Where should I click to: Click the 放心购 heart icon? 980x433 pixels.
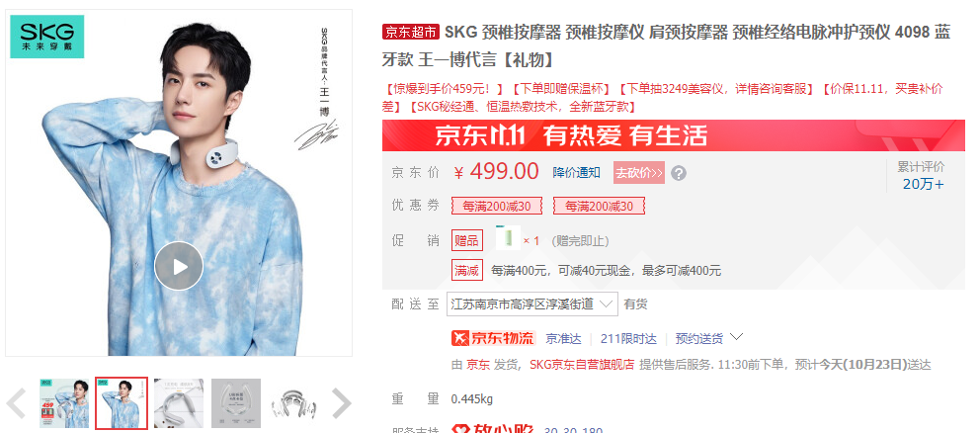click(x=460, y=429)
